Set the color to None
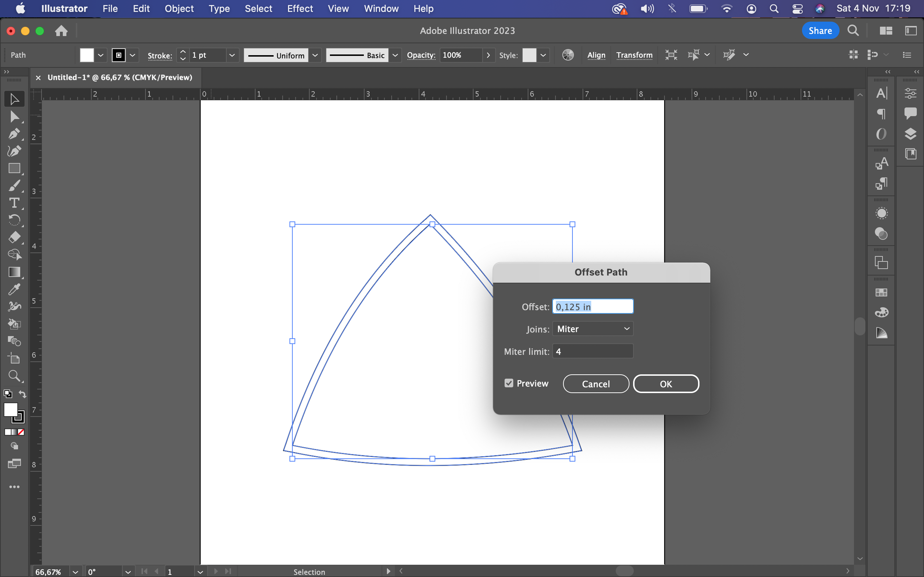This screenshot has height=577, width=924. [21, 432]
